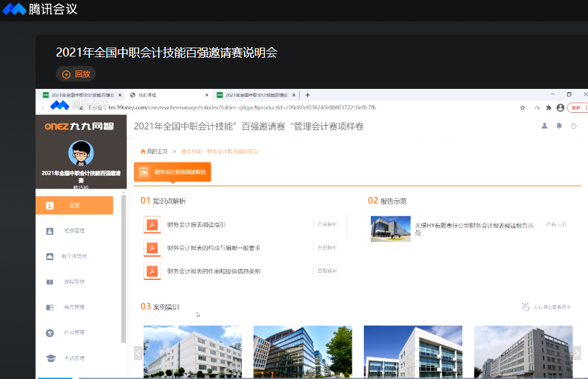
Task: Click the PDF icon for 财务会计报表阅读指引
Action: [152, 225]
